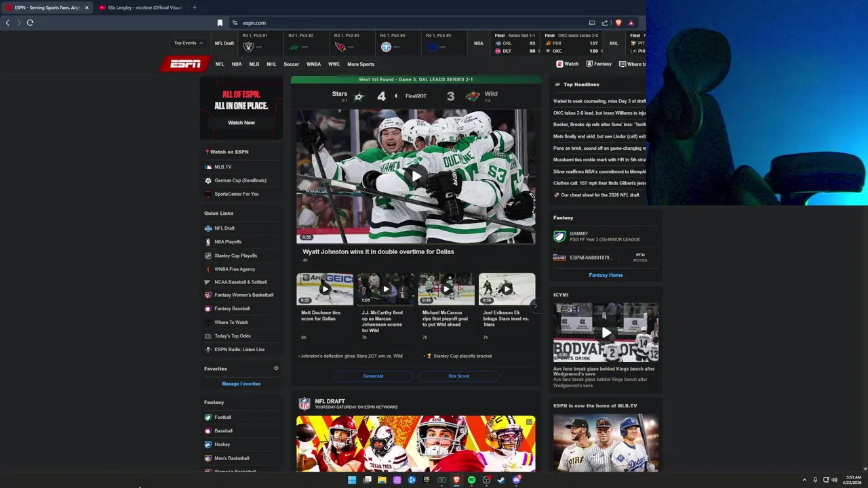Open Spotify from taskbar
868x488 pixels.
[x=471, y=480]
